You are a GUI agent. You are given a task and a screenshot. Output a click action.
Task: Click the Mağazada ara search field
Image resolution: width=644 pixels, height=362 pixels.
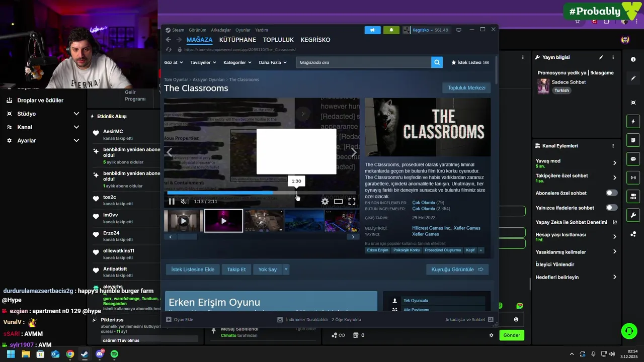point(363,62)
